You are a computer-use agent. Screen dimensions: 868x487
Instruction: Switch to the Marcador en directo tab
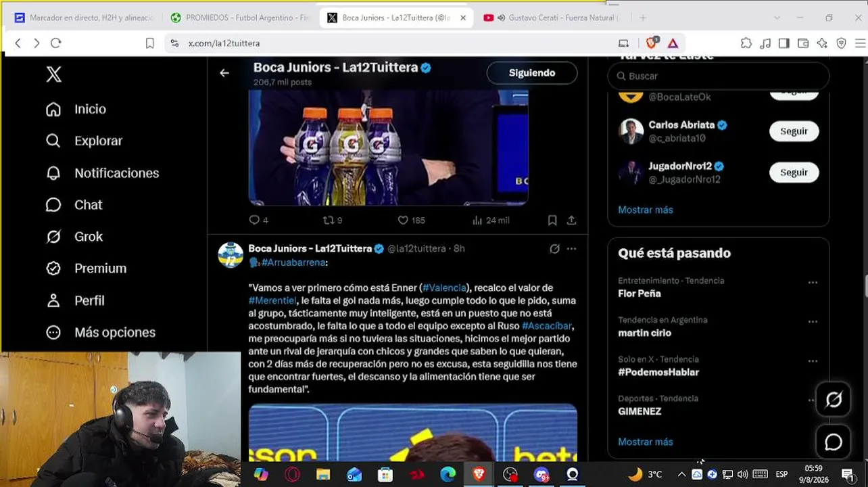pyautogui.click(x=84, y=18)
